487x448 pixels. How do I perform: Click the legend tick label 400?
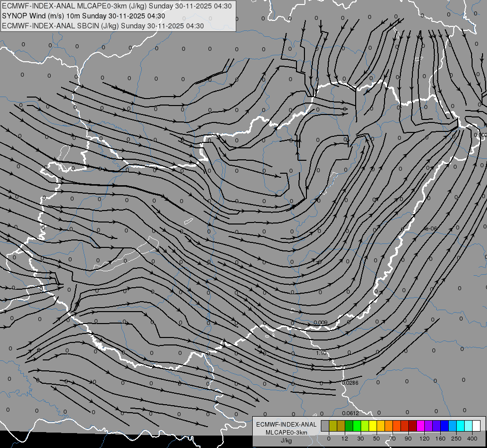[x=472, y=439]
